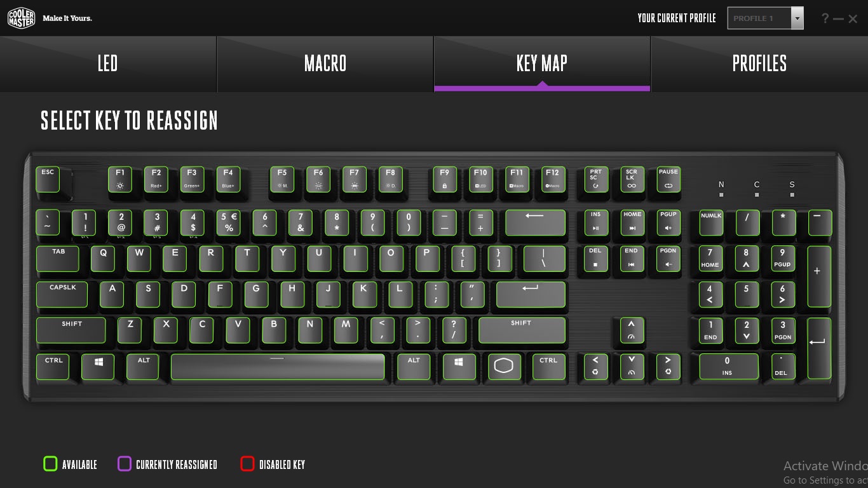This screenshot has width=868, height=488.
Task: Click the ESC key
Action: pyautogui.click(x=48, y=179)
